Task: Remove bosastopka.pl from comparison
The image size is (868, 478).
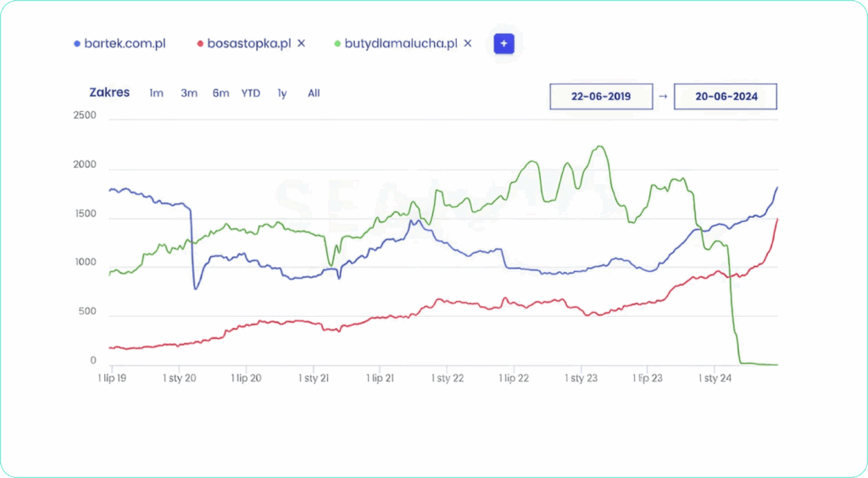Action: click(x=301, y=43)
